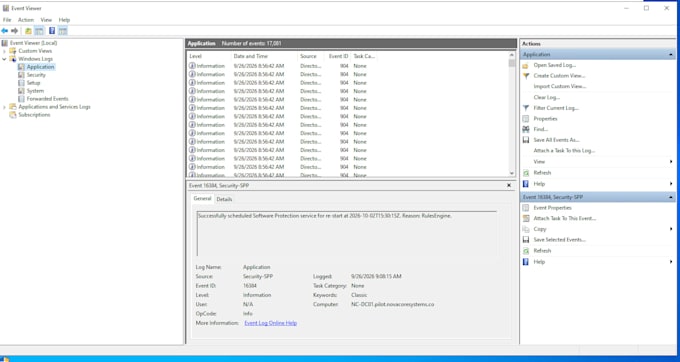
Task: Select the Security log icon in the tree
Action: point(21,75)
